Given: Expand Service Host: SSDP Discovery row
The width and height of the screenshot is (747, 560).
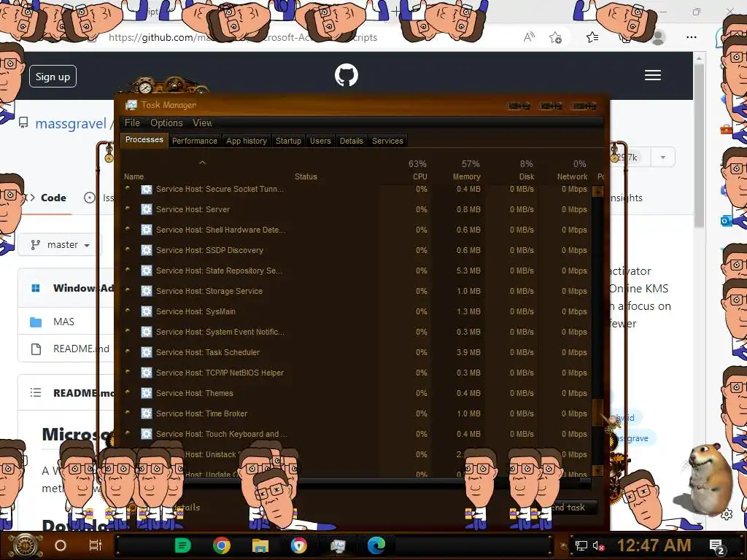Looking at the screenshot, I should 127,249.
